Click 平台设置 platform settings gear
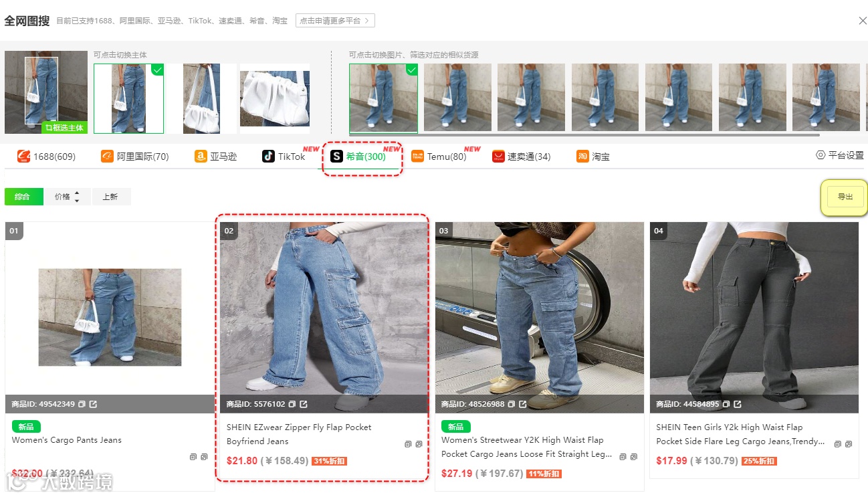 pyautogui.click(x=840, y=155)
